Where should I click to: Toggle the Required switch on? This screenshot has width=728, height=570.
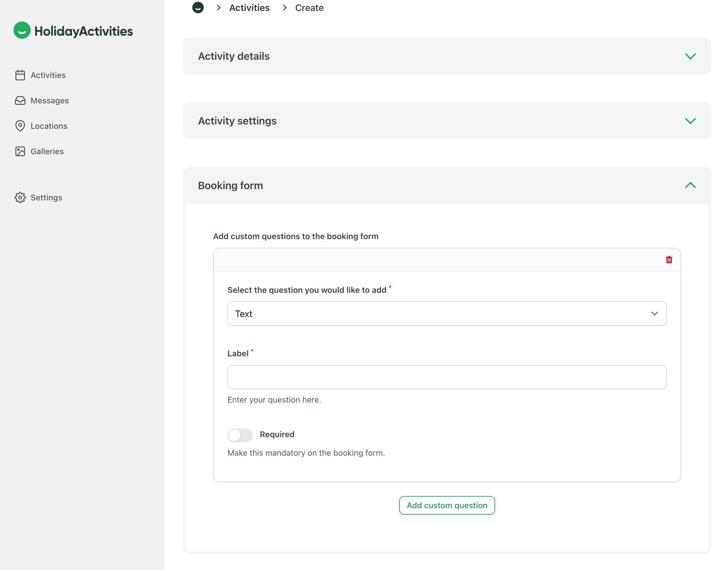pyautogui.click(x=240, y=435)
